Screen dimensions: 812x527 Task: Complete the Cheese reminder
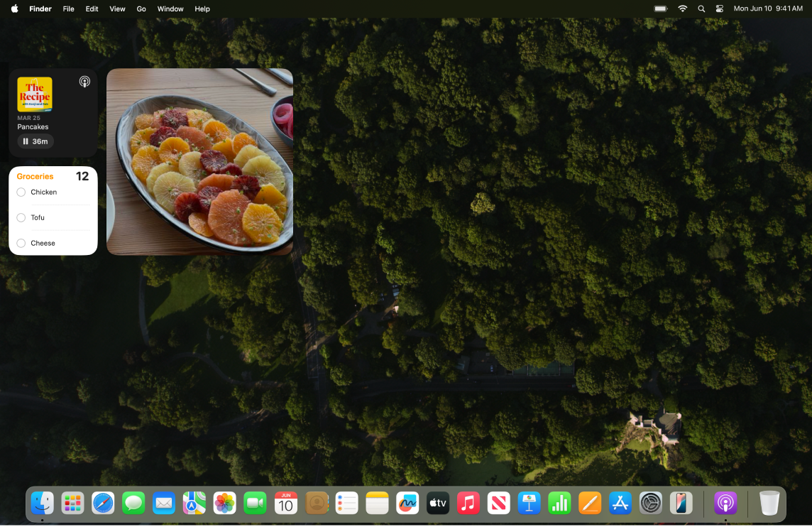click(x=21, y=243)
